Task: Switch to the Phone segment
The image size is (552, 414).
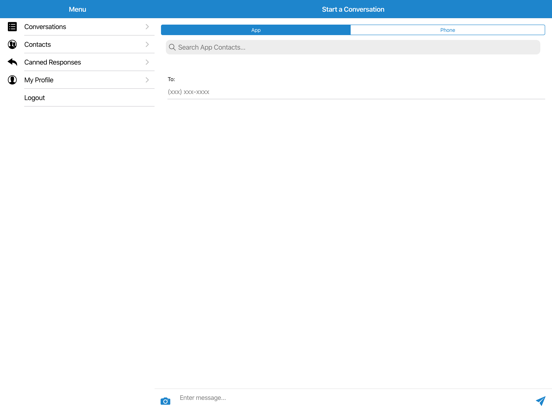Action: tap(448, 30)
